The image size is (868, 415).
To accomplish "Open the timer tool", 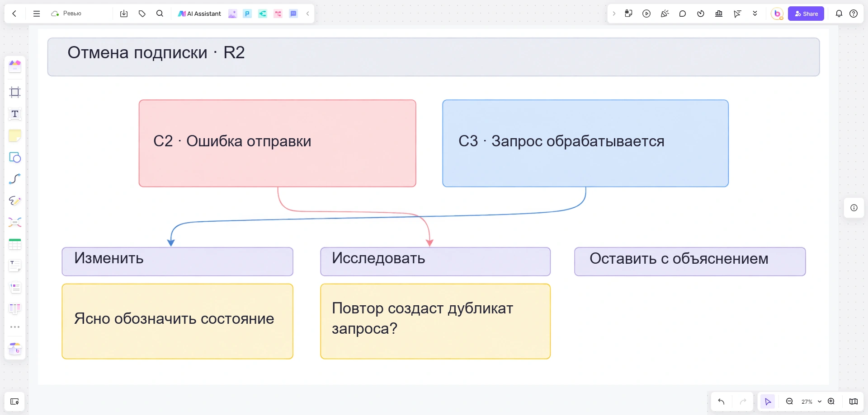I will click(701, 14).
